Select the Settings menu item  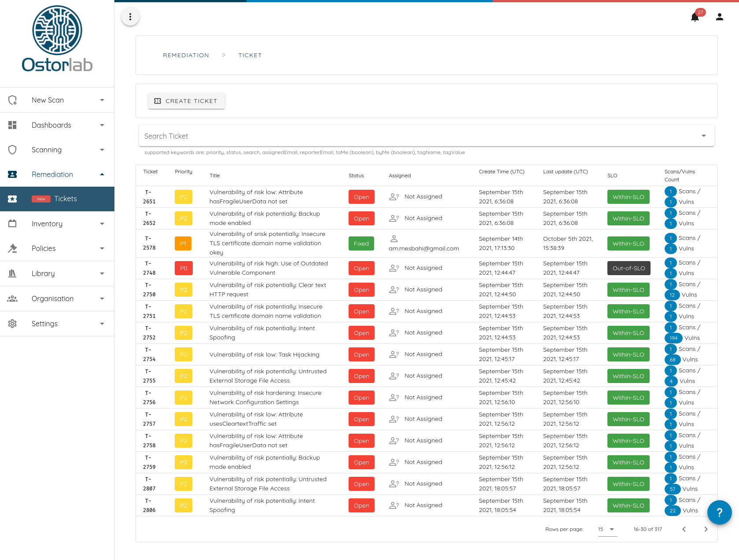point(57,324)
